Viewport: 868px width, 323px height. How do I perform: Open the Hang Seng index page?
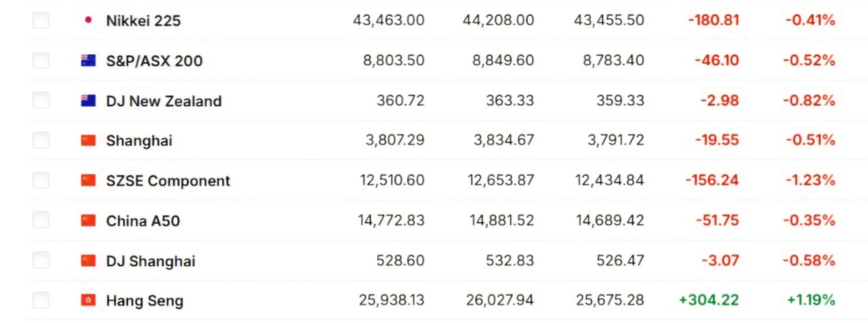(145, 300)
